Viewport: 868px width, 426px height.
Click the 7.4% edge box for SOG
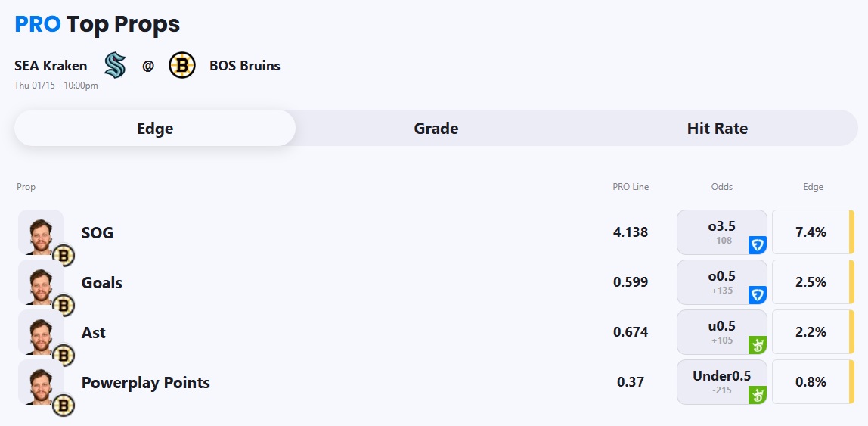[x=811, y=232]
